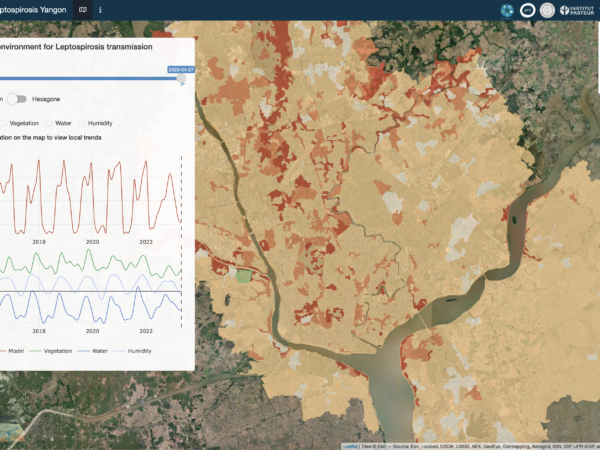
Task: Click the 2018 label under the lower chart
Action: tap(39, 331)
